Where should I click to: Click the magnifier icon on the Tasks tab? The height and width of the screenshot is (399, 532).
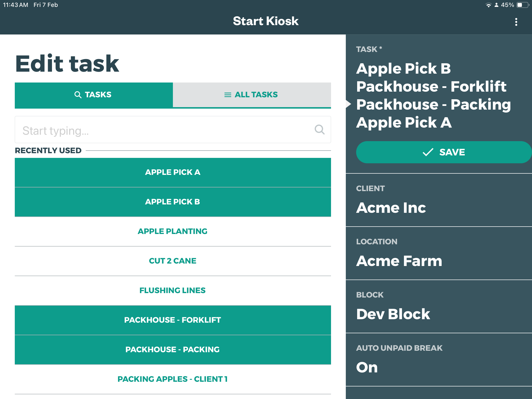tap(78, 95)
